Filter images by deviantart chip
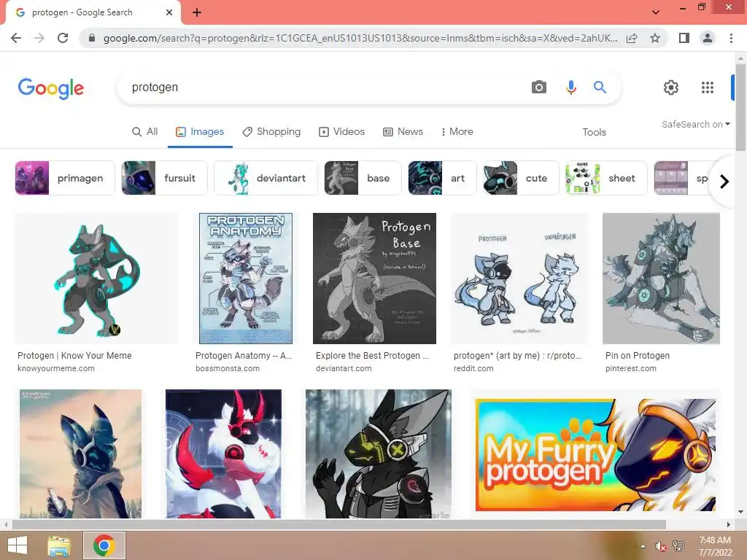This screenshot has height=560, width=747. coord(266,178)
